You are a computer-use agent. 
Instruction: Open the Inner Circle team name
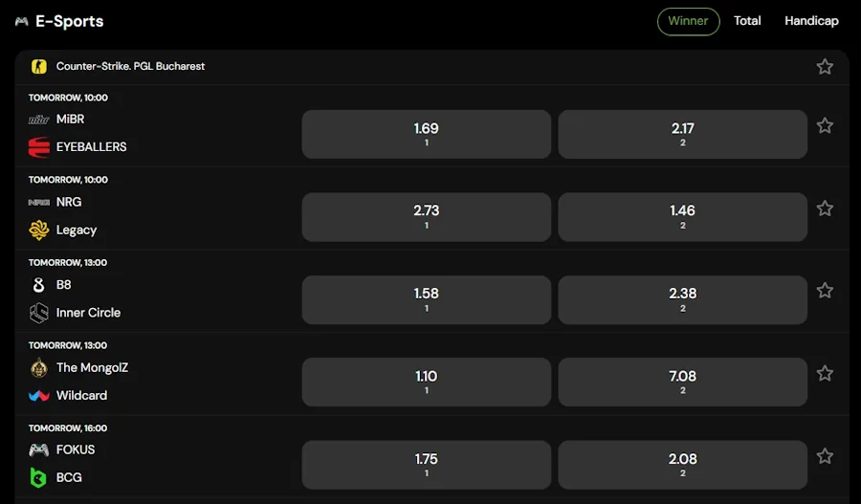(x=88, y=313)
